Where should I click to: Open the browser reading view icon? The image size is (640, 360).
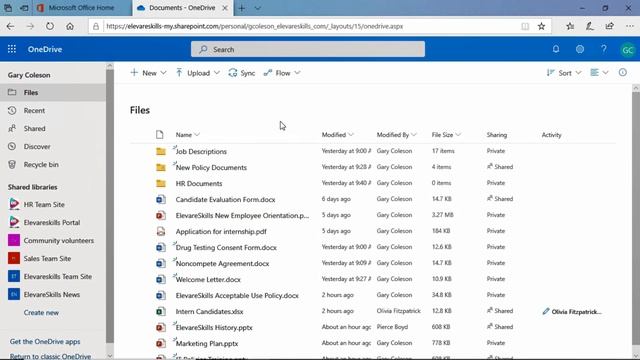(525, 26)
